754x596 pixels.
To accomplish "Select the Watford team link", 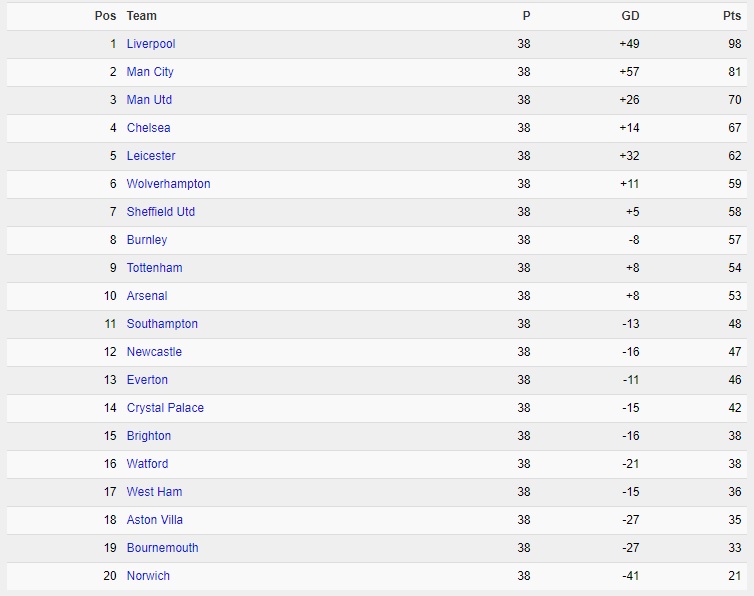I will coord(147,464).
